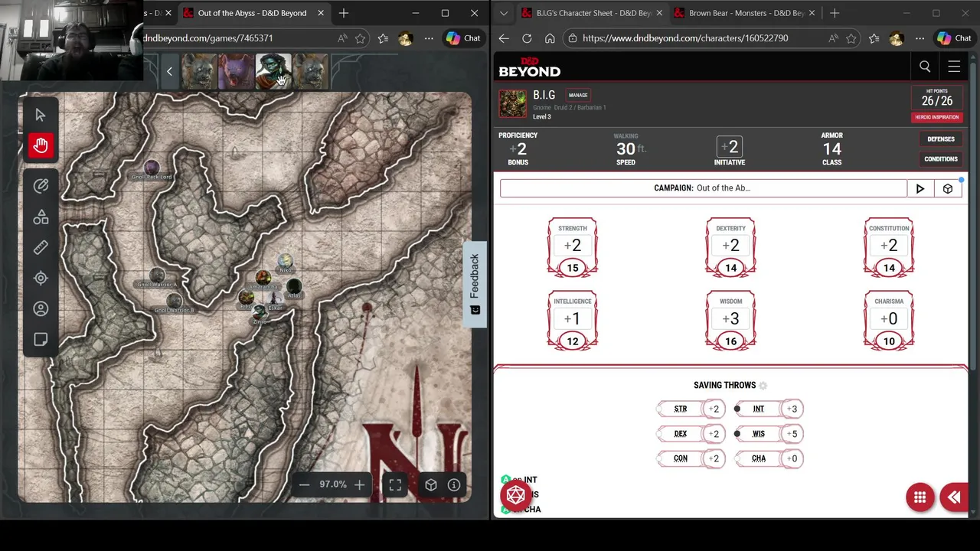The width and height of the screenshot is (980, 551).
Task: Click the red double-chevron collapse button
Action: click(x=954, y=497)
